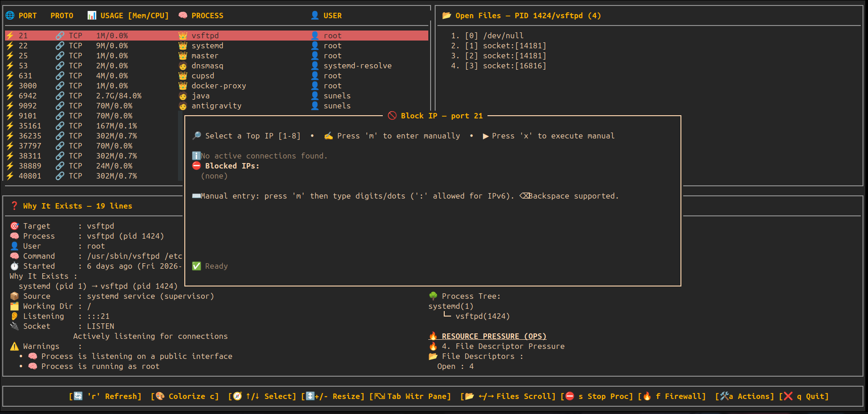868x414 pixels.
Task: Click the magnifier icon beside Select a Top IP
Action: pos(197,136)
